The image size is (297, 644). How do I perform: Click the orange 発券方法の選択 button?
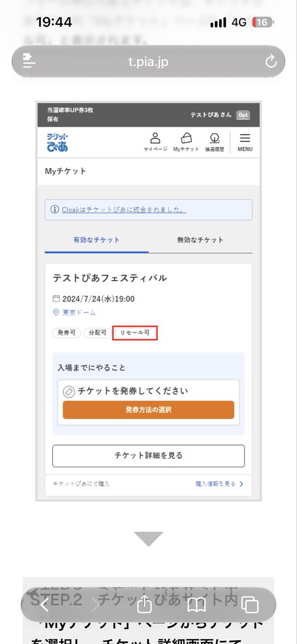coord(148,409)
